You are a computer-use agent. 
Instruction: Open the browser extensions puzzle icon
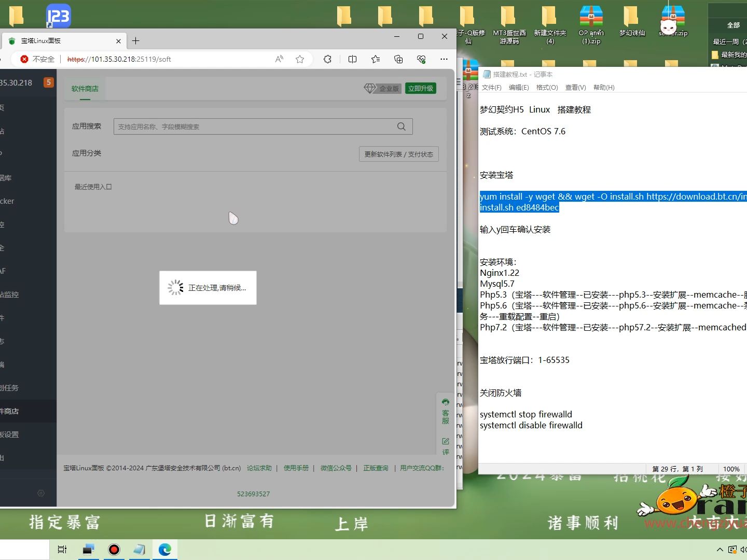[x=327, y=59]
